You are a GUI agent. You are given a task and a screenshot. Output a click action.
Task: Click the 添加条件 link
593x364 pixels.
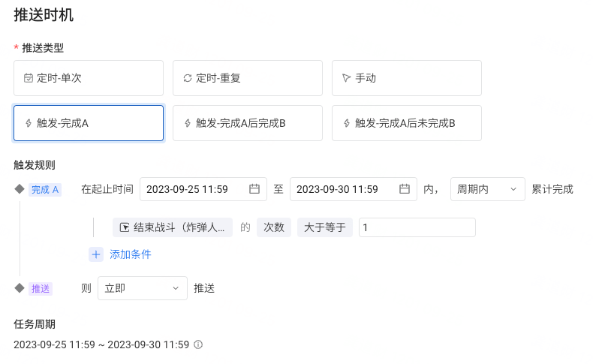pyautogui.click(x=131, y=254)
